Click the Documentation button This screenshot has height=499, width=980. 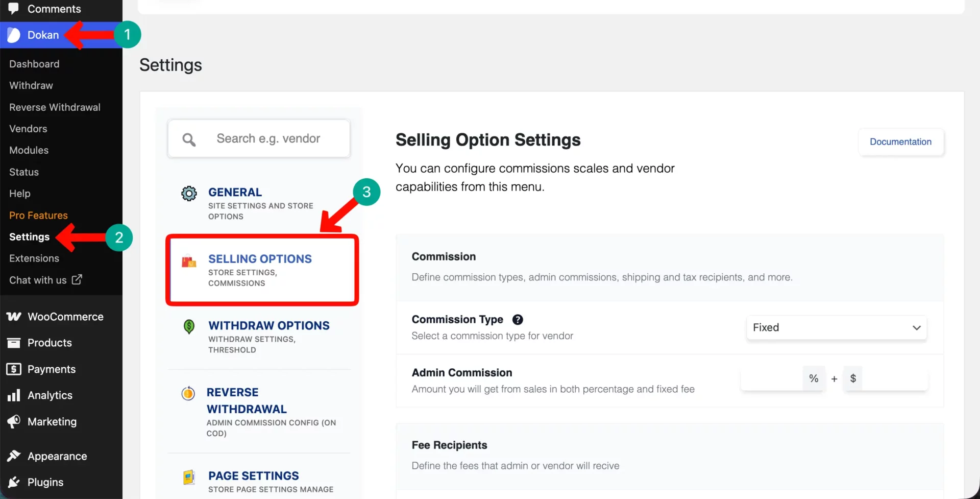pyautogui.click(x=900, y=141)
